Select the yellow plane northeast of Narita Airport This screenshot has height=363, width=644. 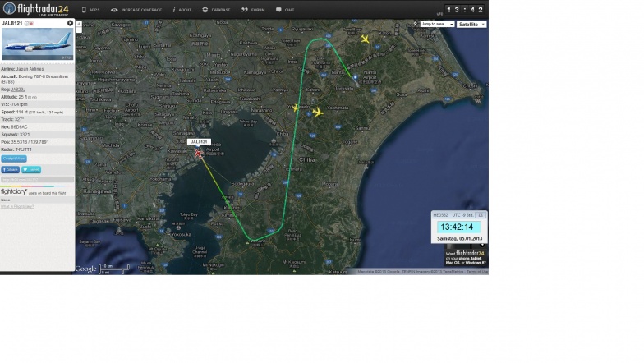pos(365,39)
